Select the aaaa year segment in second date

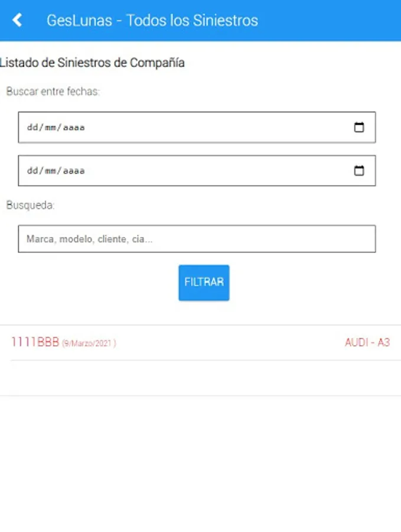tap(74, 170)
